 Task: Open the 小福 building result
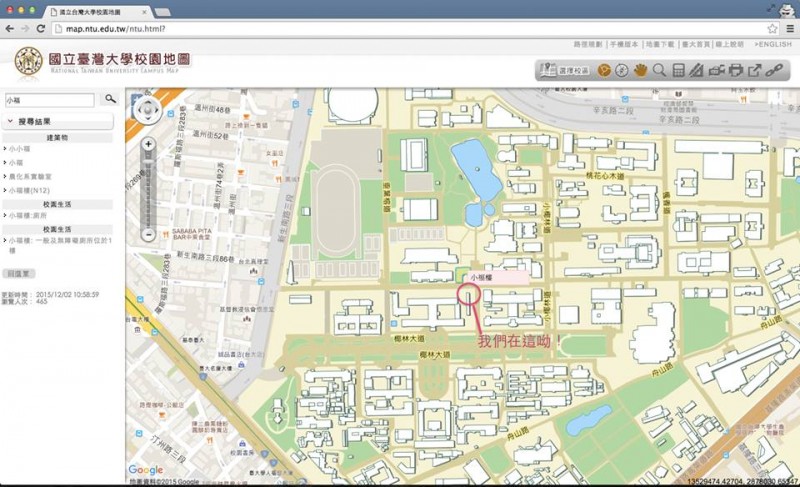point(16,163)
